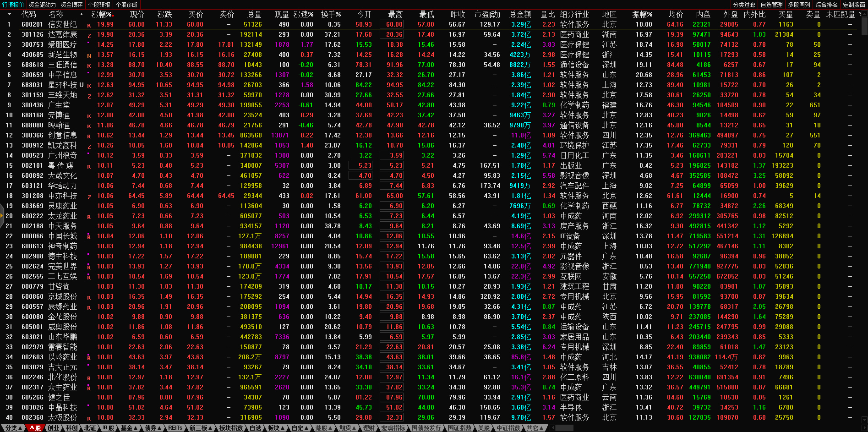868x432 pixels.
Task: Open the 定制版面 layout option
Action: [x=854, y=5]
